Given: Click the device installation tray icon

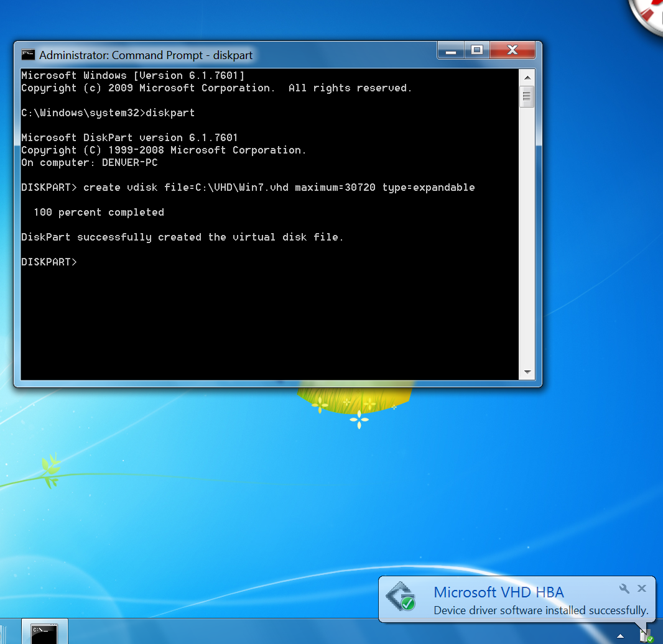Looking at the screenshot, I should point(646,635).
